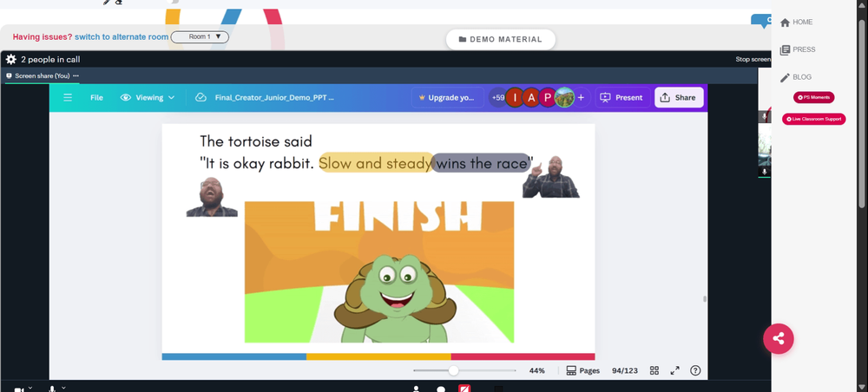Screen dimensions: 868x392
Task: Select the Final_Creator_Junior_Demo_PPT title
Action: [274, 97]
